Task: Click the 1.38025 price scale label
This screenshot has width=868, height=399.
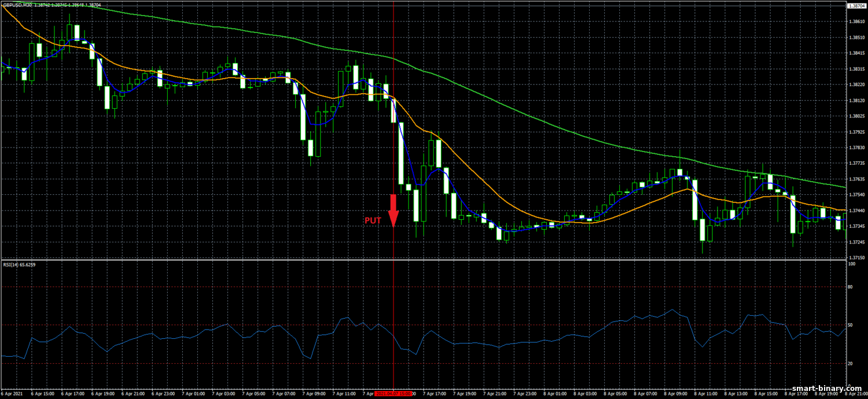Action: pos(857,116)
